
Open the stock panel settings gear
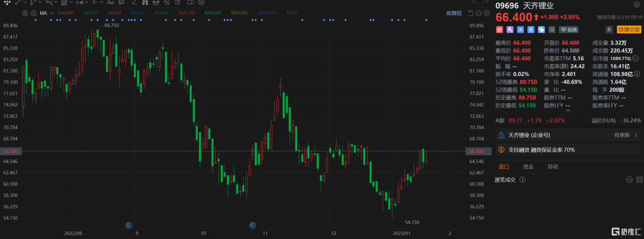pos(637,5)
